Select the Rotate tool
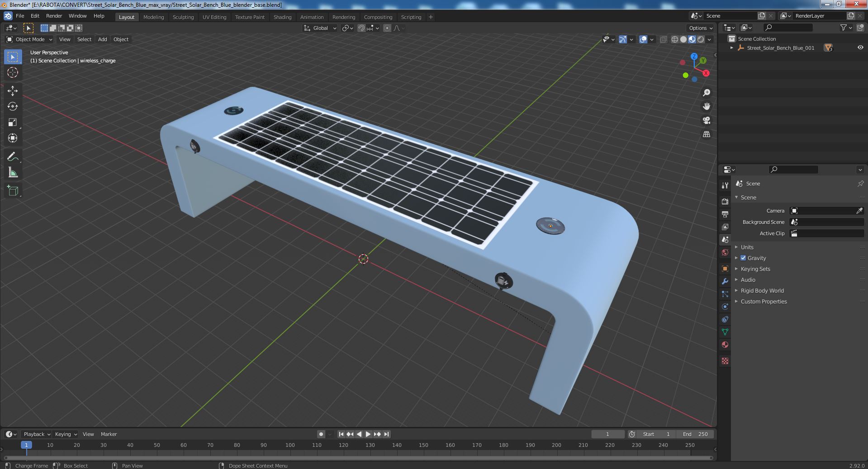The height and width of the screenshot is (469, 868). tap(13, 107)
